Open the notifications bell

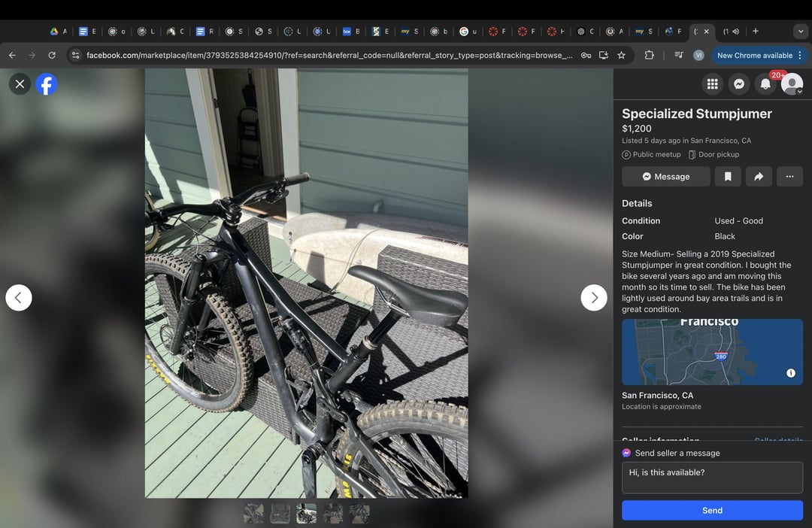765,83
